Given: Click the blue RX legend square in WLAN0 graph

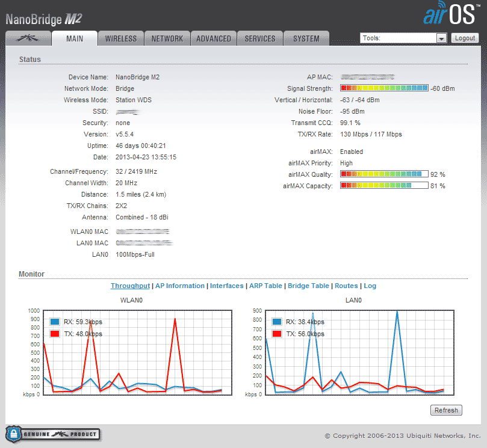Looking at the screenshot, I should click(55, 322).
